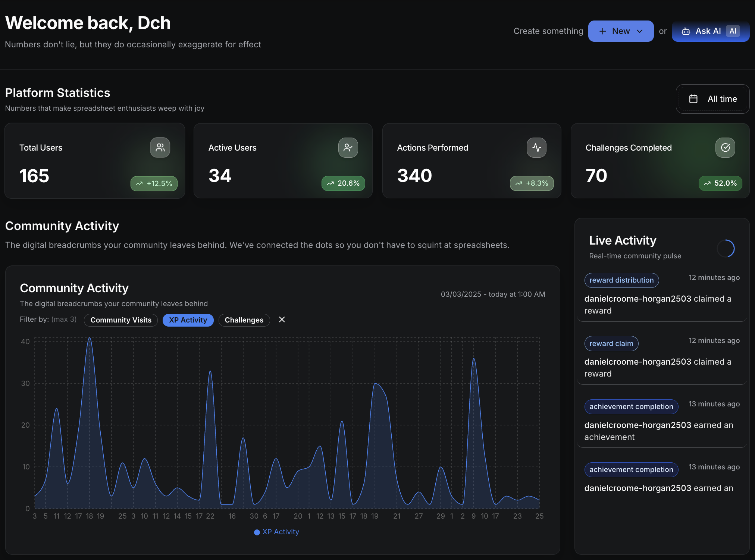Viewport: 755px width, 560px height.
Task: Click the reward claim tag
Action: (x=611, y=343)
